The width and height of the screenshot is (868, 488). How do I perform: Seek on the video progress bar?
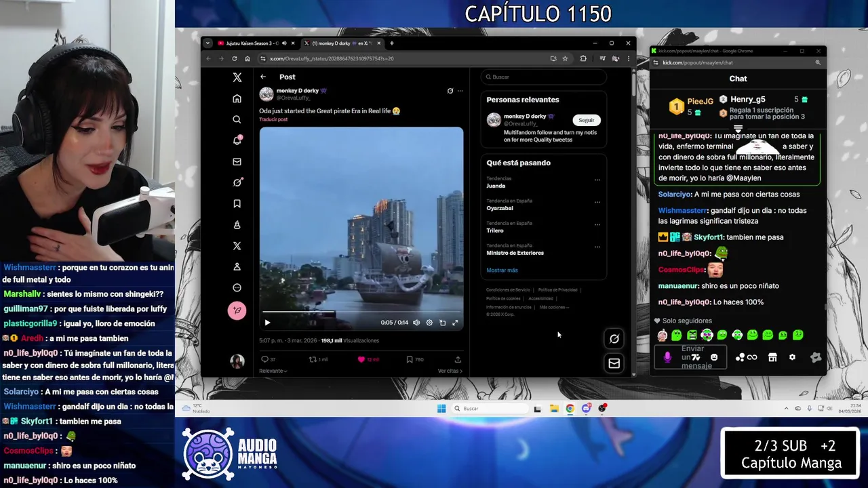tap(361, 312)
